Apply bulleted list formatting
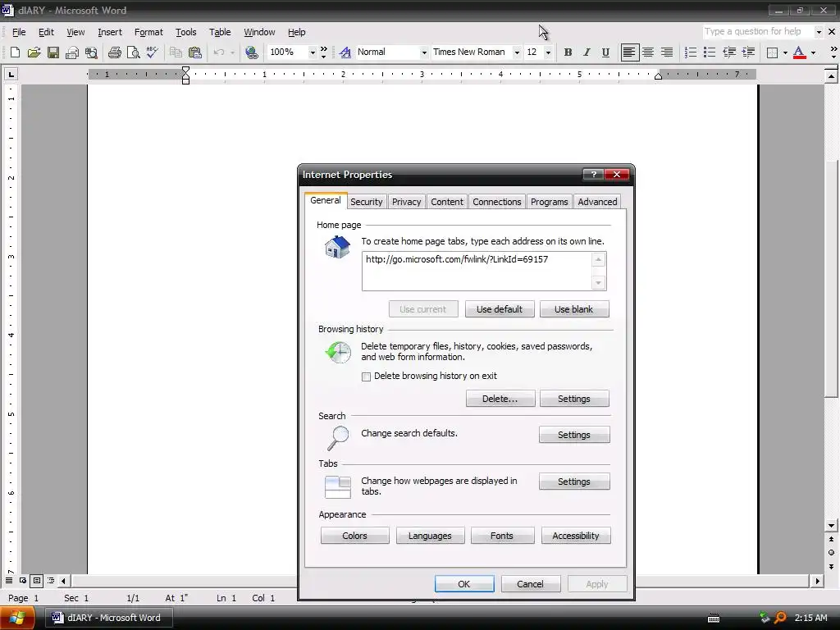The height and width of the screenshot is (630, 840). (x=710, y=52)
